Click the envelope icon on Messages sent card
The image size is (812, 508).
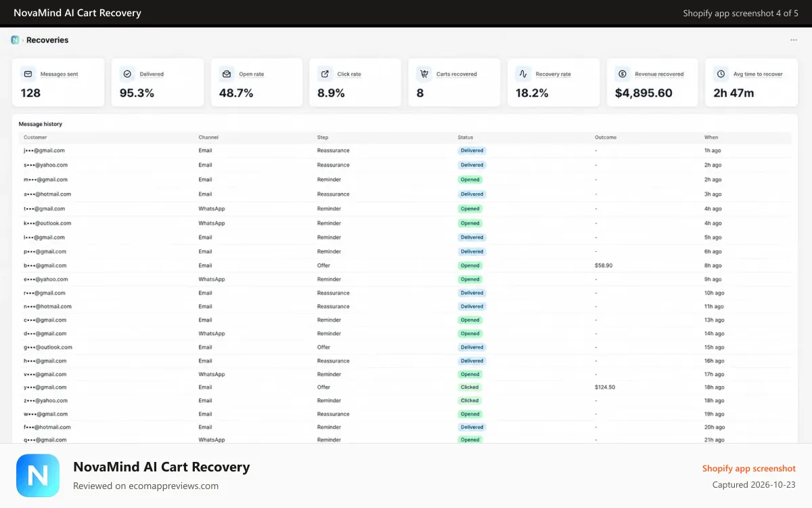click(x=28, y=74)
